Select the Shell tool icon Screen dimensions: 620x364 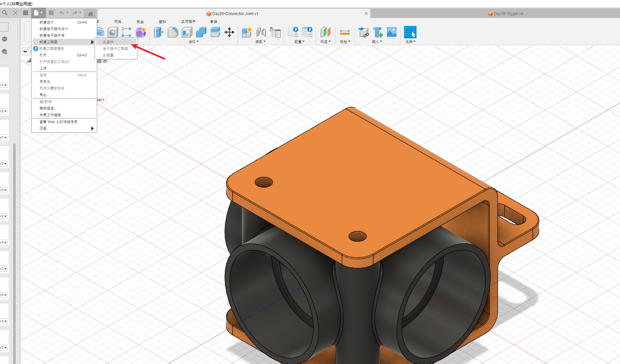pyautogui.click(x=187, y=32)
